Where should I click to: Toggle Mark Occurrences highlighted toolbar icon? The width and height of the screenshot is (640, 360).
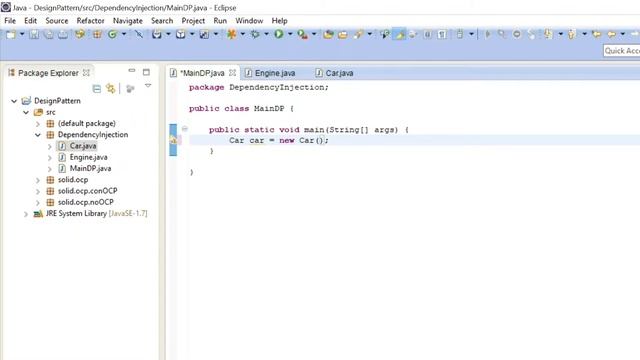click(x=400, y=35)
